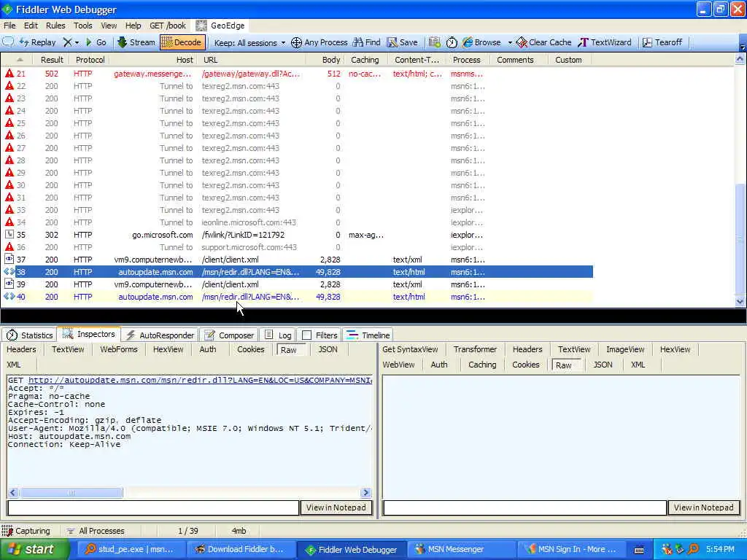Click GET /book menu item

[x=168, y=26]
